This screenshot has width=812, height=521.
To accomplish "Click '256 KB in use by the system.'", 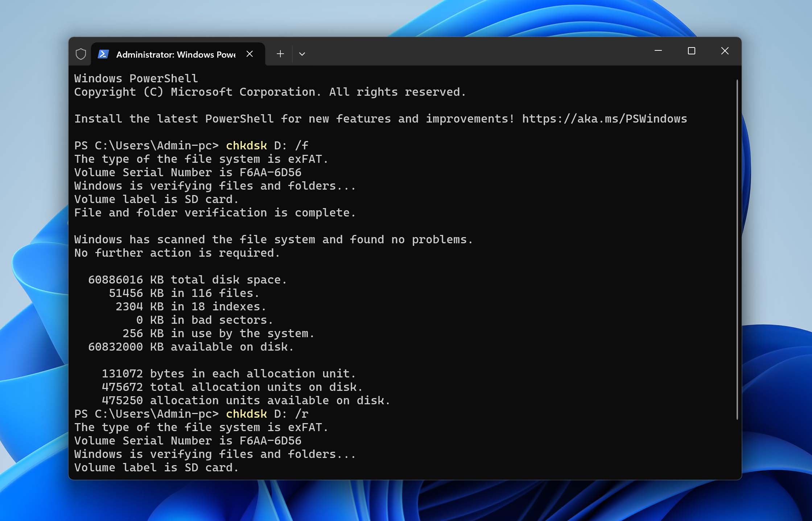I will (x=218, y=333).
